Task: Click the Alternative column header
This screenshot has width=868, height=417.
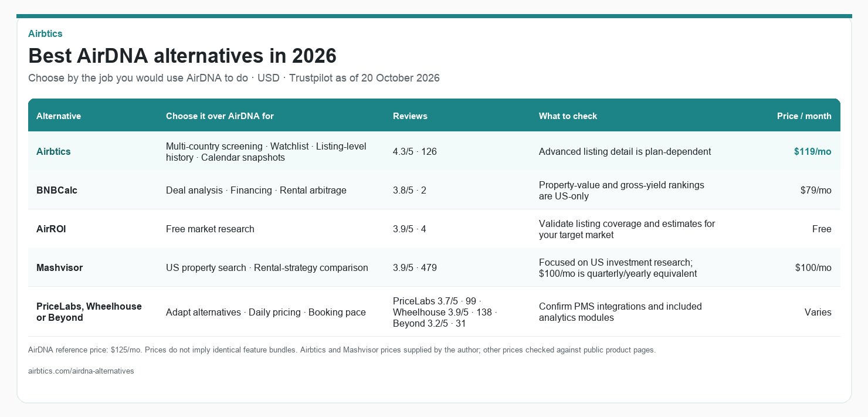Action: (59, 116)
